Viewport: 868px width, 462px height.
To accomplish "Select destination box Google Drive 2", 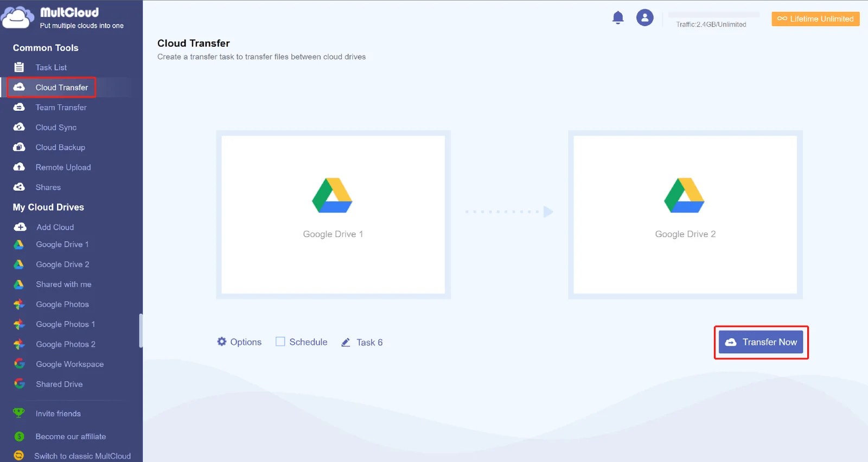I will (685, 214).
